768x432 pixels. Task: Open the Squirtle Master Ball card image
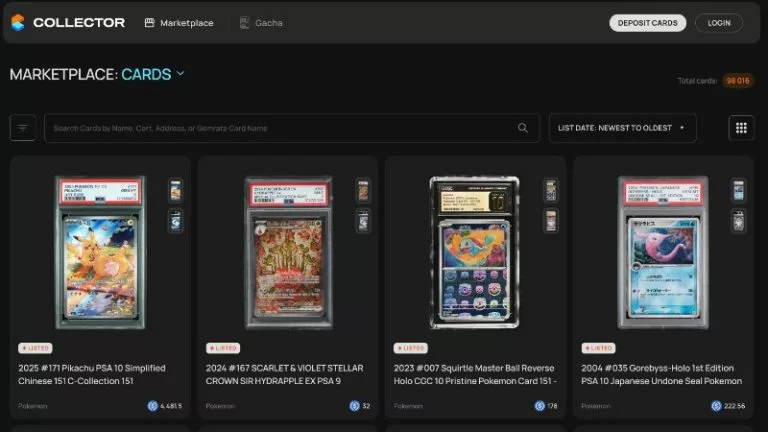coord(474,252)
